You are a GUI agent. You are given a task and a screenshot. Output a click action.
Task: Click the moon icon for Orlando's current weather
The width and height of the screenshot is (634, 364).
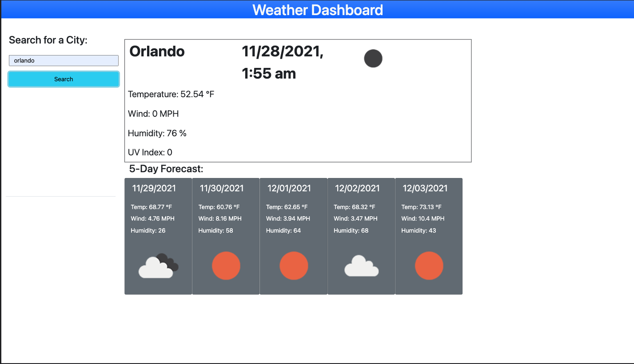373,58
